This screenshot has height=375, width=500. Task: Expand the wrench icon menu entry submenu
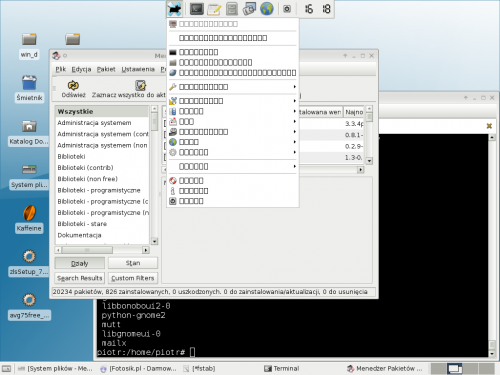(x=232, y=87)
